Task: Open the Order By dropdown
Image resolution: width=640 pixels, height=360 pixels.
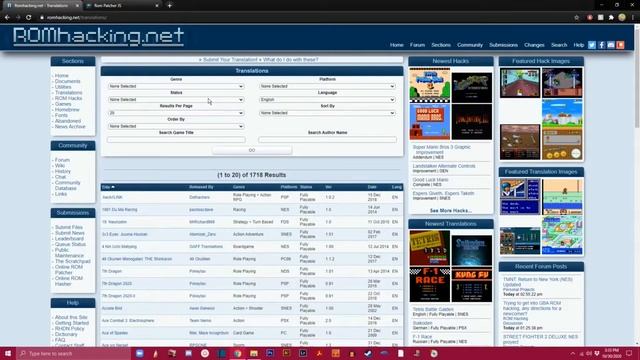Action: click(176, 126)
